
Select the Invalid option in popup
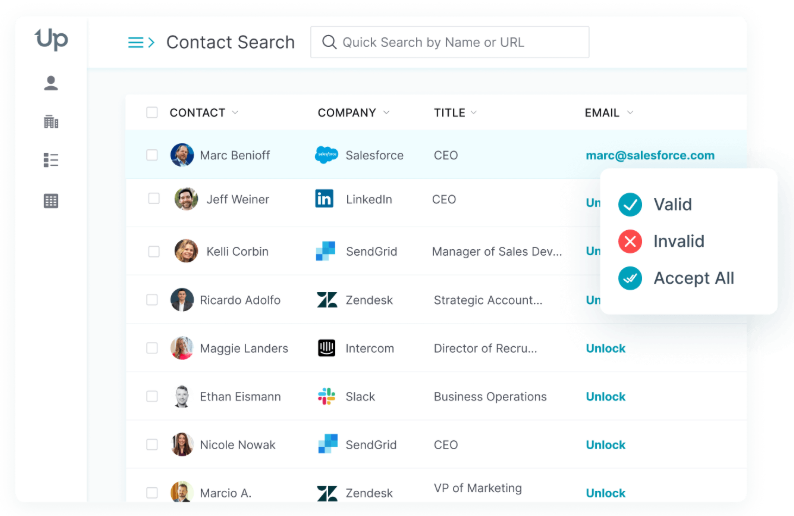(661, 241)
